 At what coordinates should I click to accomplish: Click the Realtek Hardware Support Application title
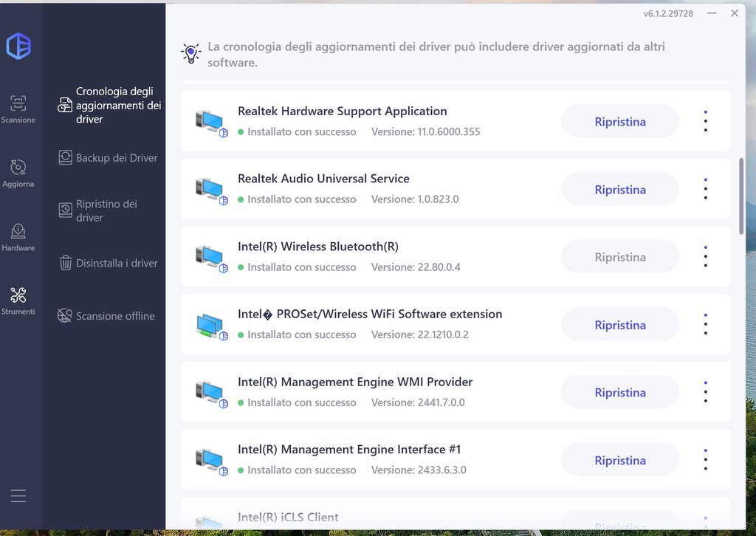point(343,111)
